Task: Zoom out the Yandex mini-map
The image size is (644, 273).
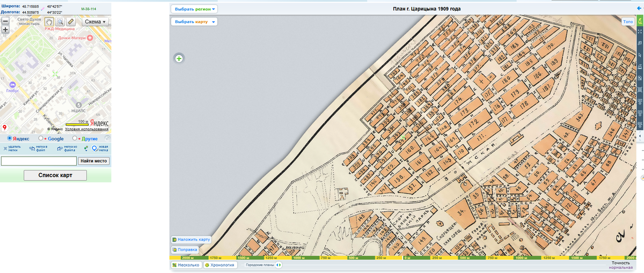Action: pyautogui.click(x=5, y=21)
